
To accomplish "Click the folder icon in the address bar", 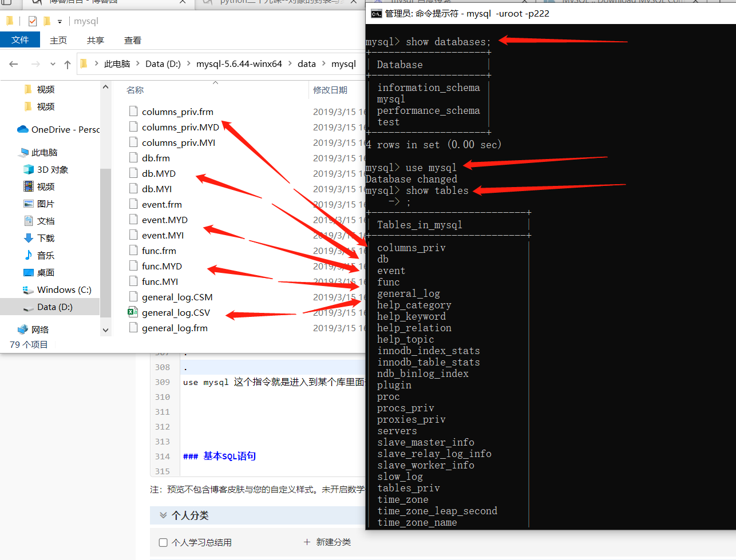I will pos(84,63).
